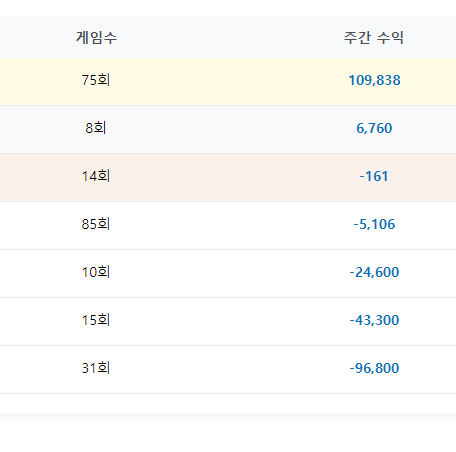Select the -24,600 weekly profit value
The height and width of the screenshot is (452, 456).
[374, 272]
